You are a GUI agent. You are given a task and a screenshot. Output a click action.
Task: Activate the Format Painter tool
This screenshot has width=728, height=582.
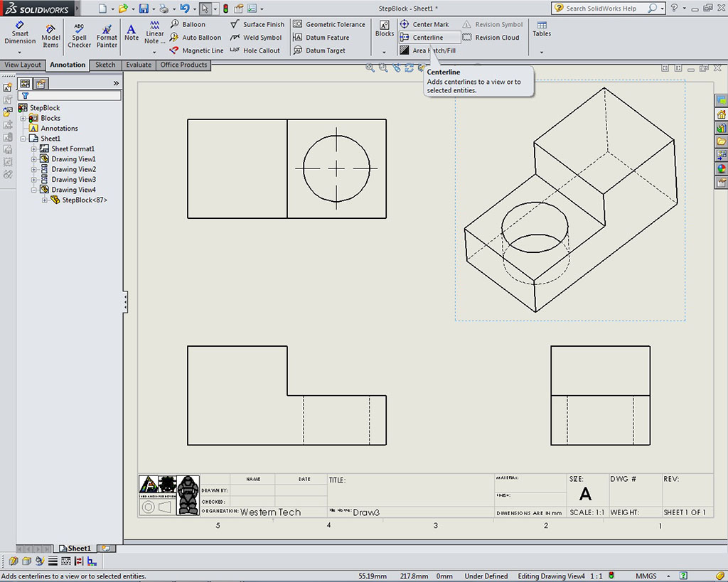(x=107, y=33)
